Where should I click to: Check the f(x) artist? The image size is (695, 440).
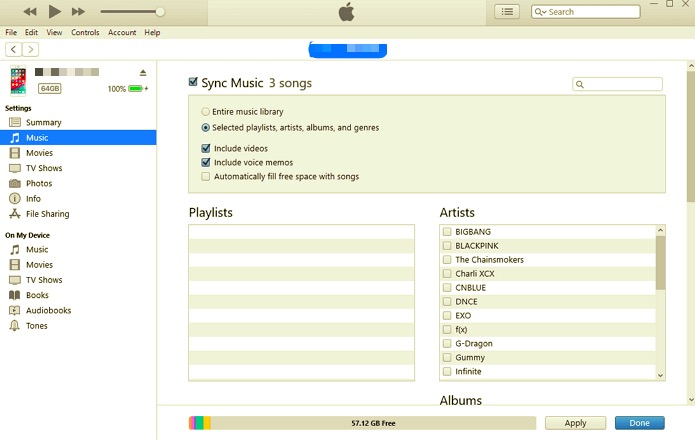coord(447,329)
